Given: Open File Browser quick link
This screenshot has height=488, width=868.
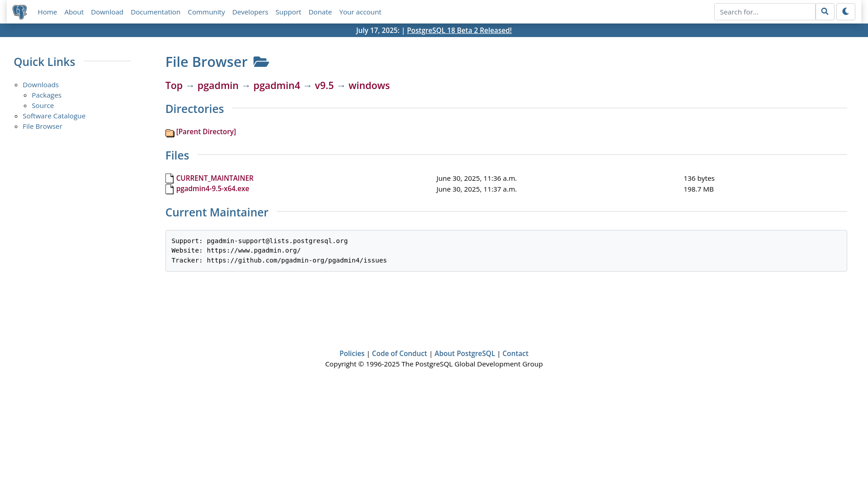Looking at the screenshot, I should 42,127.
